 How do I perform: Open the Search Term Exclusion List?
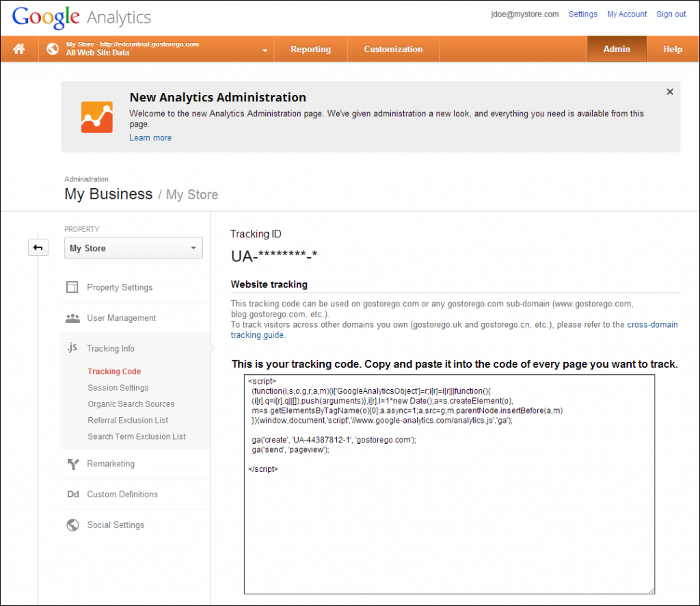(137, 437)
